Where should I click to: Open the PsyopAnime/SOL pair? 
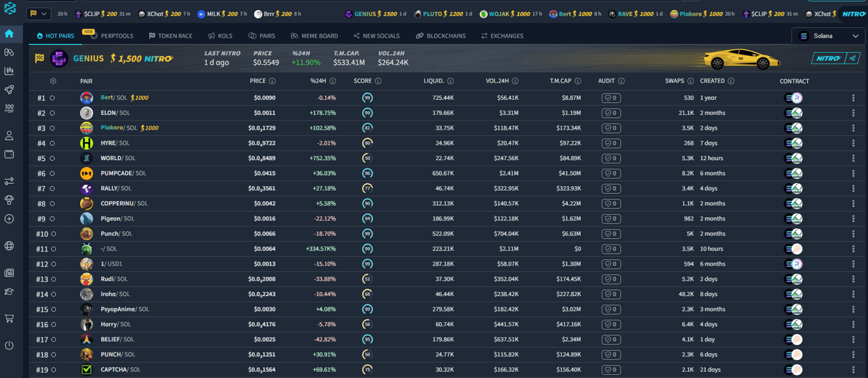[125, 309]
